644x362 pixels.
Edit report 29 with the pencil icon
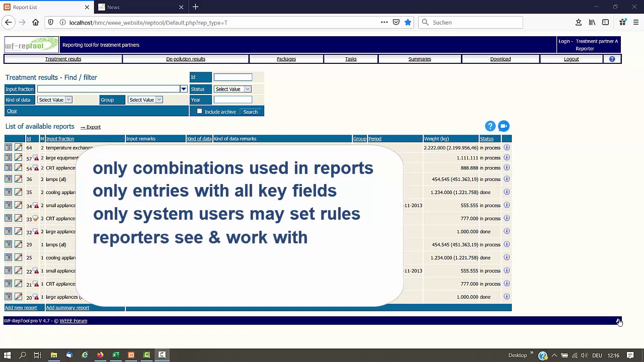point(18,244)
